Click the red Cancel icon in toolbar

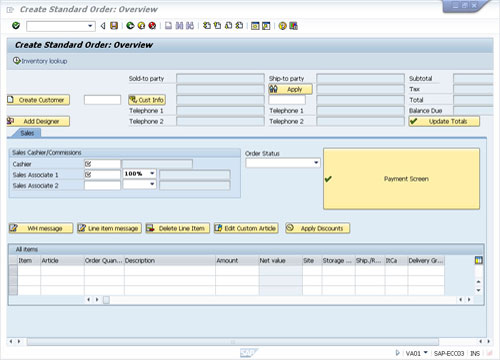click(x=152, y=26)
